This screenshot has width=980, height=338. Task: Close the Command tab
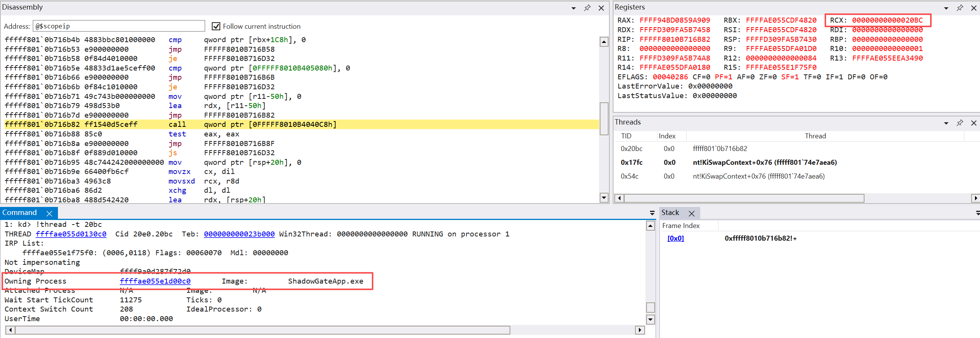(49, 213)
